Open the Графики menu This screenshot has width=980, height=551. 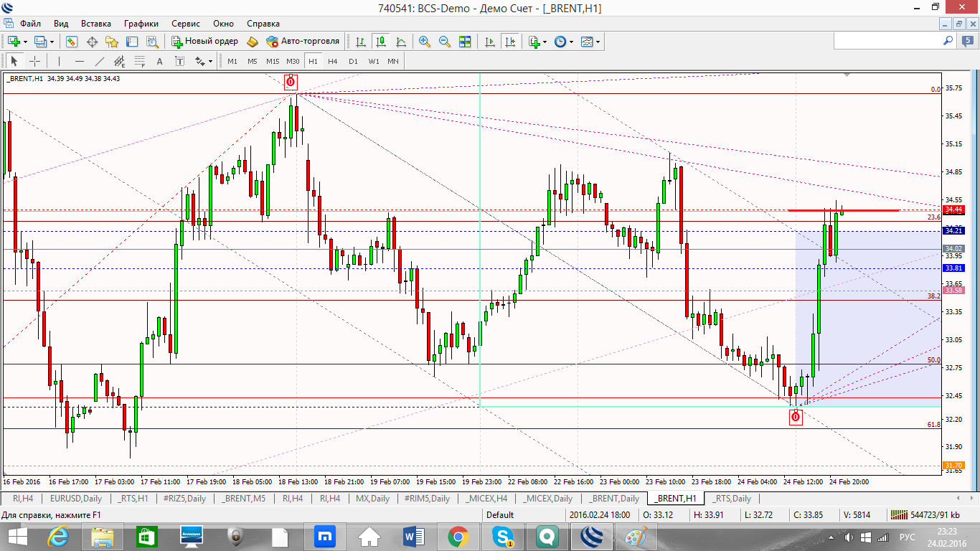141,24
